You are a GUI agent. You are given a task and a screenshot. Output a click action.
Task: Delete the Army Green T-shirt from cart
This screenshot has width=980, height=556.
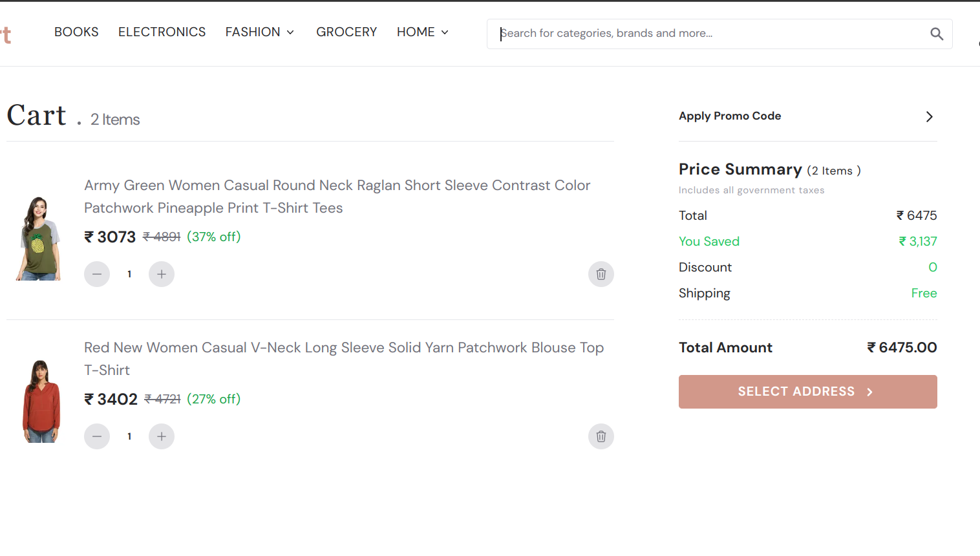(601, 274)
